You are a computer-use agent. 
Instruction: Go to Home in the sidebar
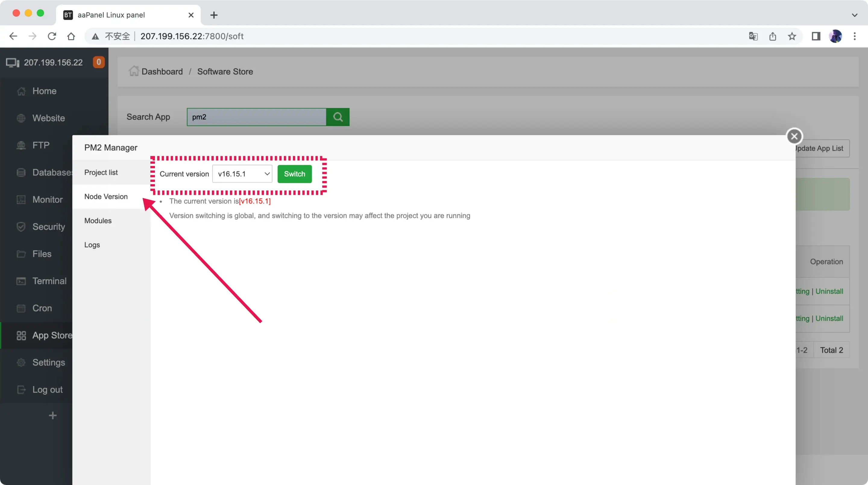pos(44,91)
